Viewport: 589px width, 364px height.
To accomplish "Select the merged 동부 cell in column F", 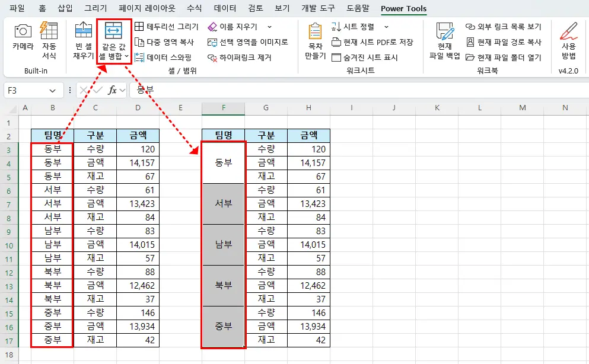I will [x=223, y=162].
